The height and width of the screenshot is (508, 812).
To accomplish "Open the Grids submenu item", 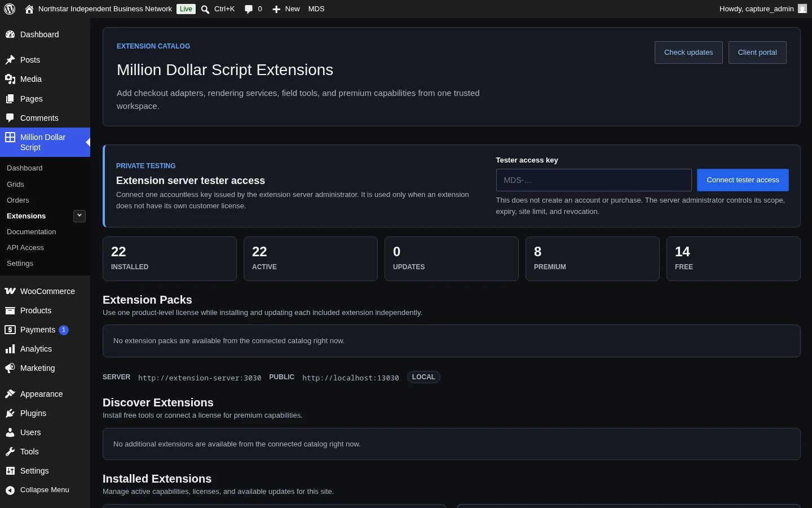I will coord(15,185).
